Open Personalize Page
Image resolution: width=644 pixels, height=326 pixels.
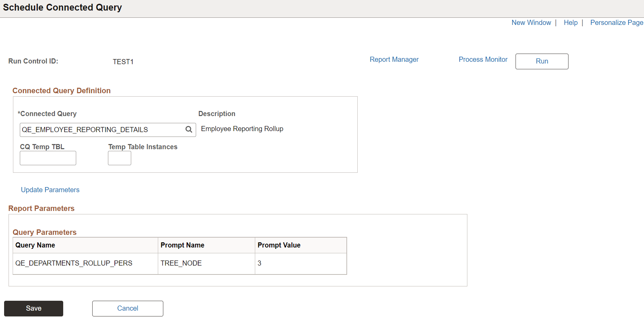click(616, 22)
